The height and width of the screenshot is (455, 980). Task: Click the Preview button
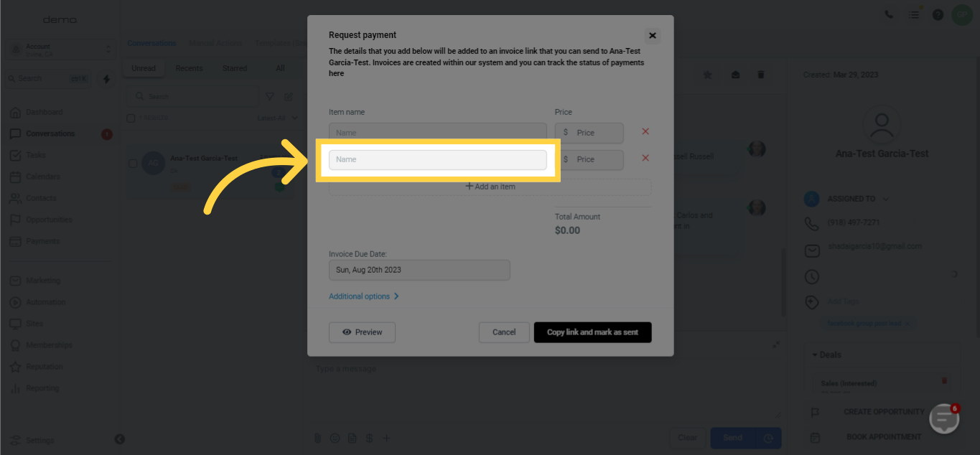[x=362, y=332]
